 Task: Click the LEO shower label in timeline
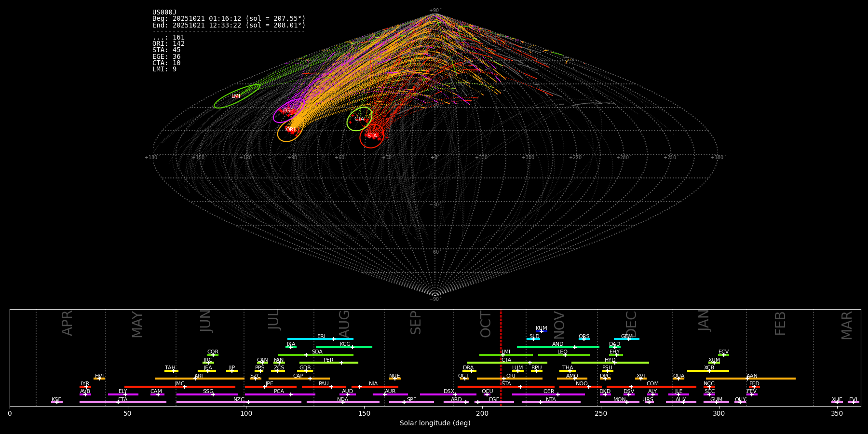563,352
